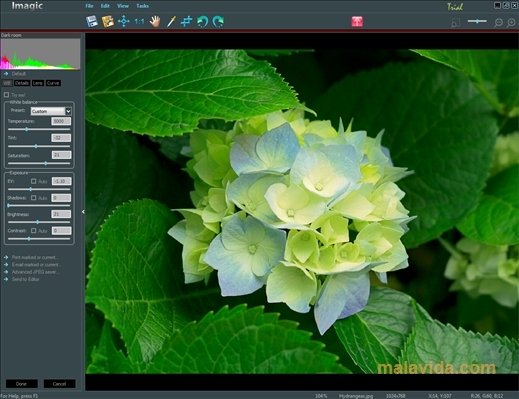Screen dimensions: 519x399
Task: Click the Brightness value field
Action: 61,214
